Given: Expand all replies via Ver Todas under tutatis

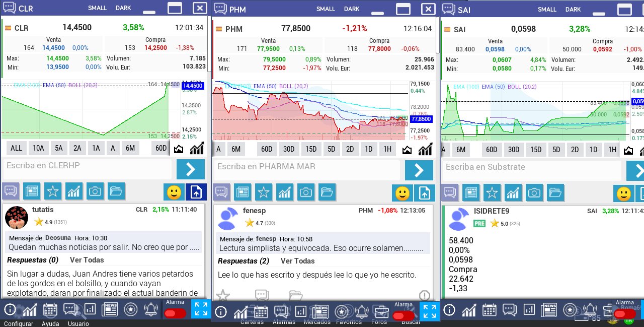Looking at the screenshot, I should (x=87, y=260).
